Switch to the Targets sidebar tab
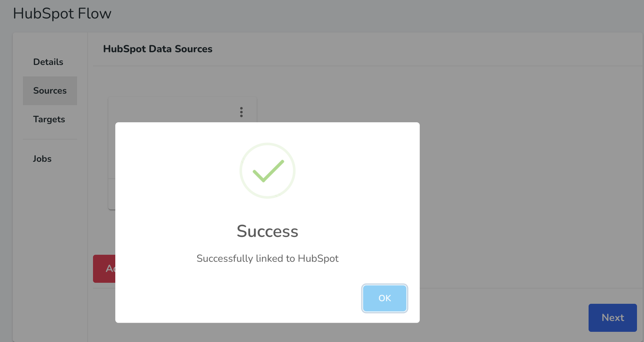Image resolution: width=644 pixels, height=342 pixels. click(49, 119)
